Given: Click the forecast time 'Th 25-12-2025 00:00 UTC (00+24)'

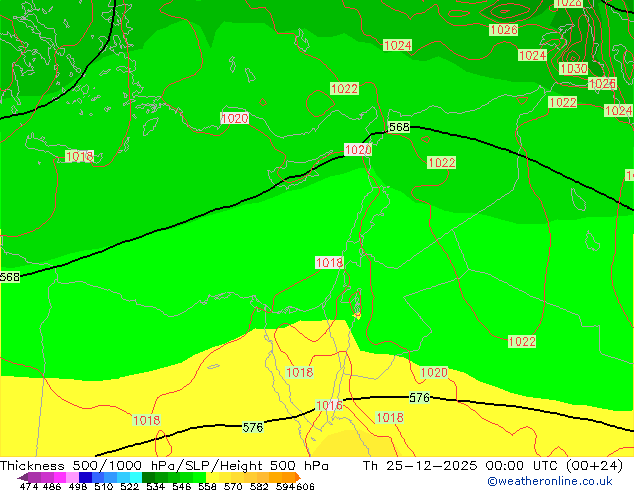Looking at the screenshot, I should click(x=493, y=466).
